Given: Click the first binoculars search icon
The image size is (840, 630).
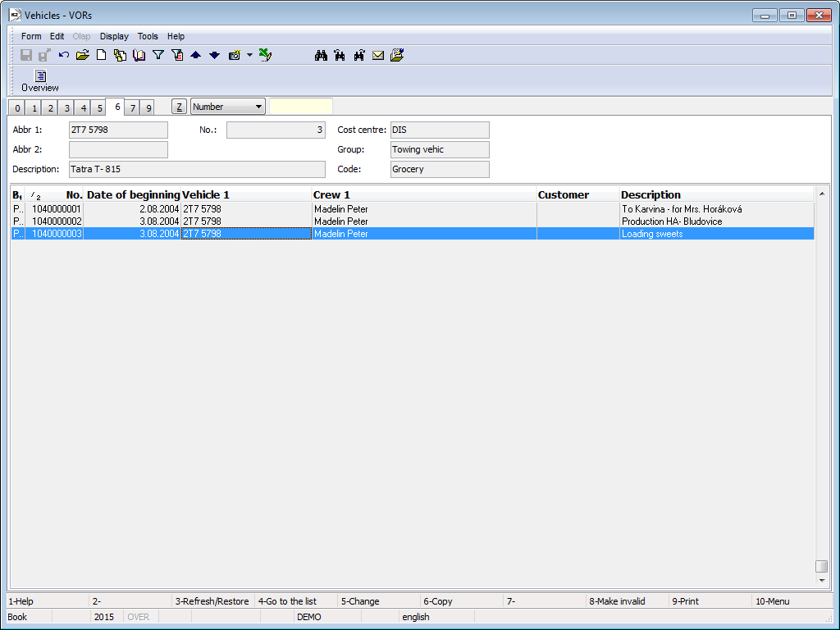Looking at the screenshot, I should tap(321, 55).
